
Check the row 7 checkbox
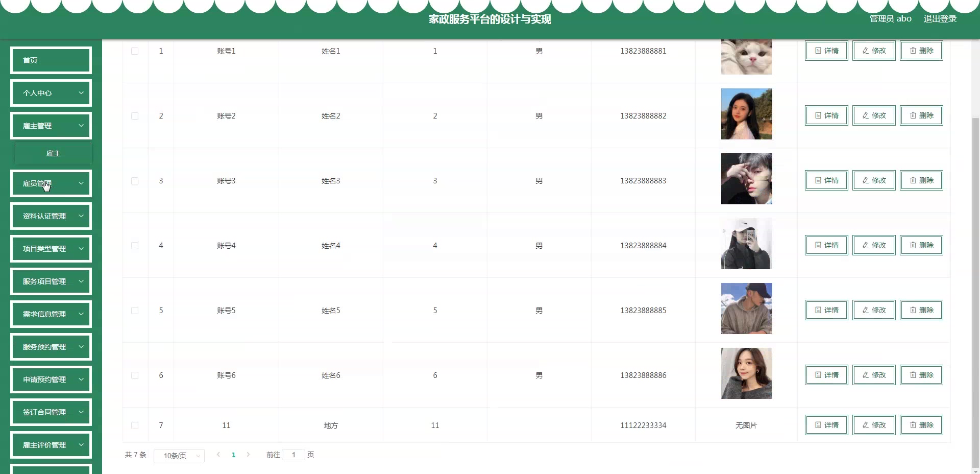[135, 425]
